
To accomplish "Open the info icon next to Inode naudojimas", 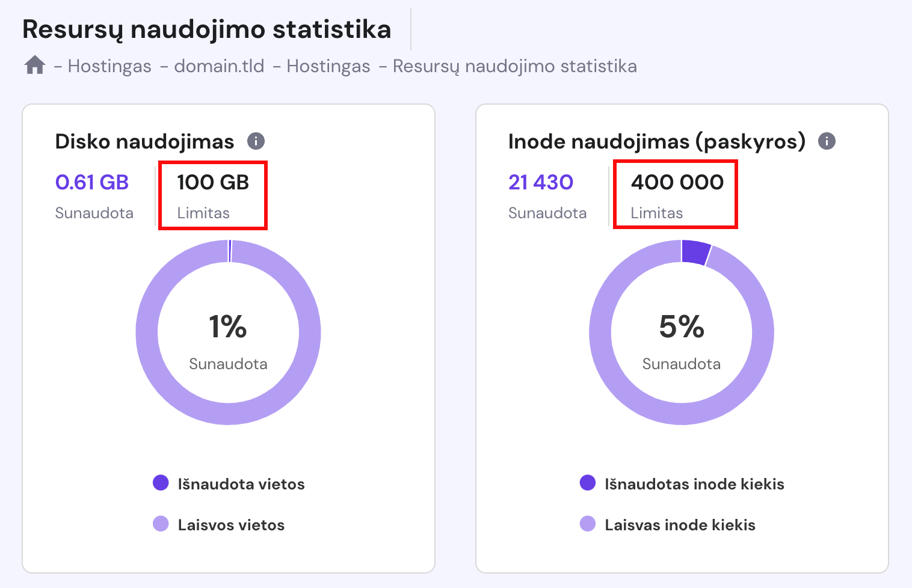I will click(827, 141).
